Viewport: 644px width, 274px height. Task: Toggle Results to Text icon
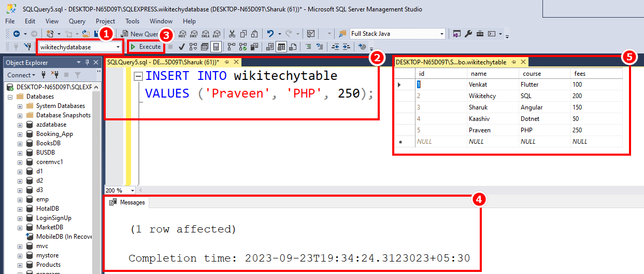click(270, 47)
